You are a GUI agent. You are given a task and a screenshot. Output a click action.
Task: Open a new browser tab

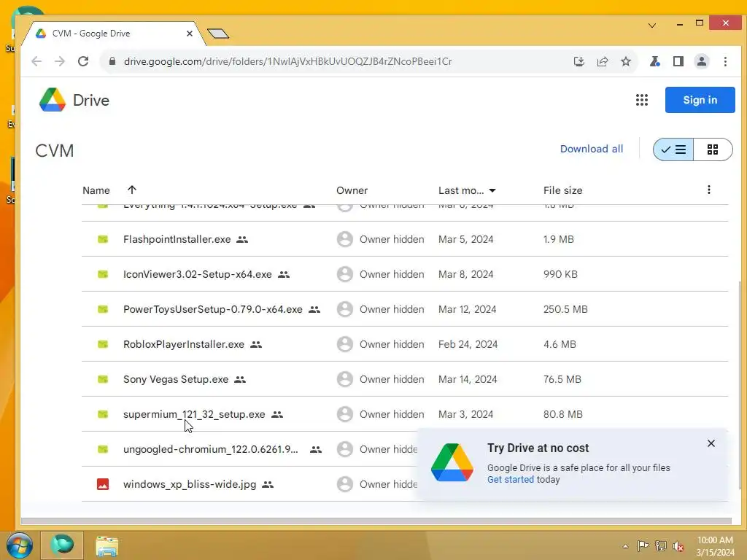[218, 34]
